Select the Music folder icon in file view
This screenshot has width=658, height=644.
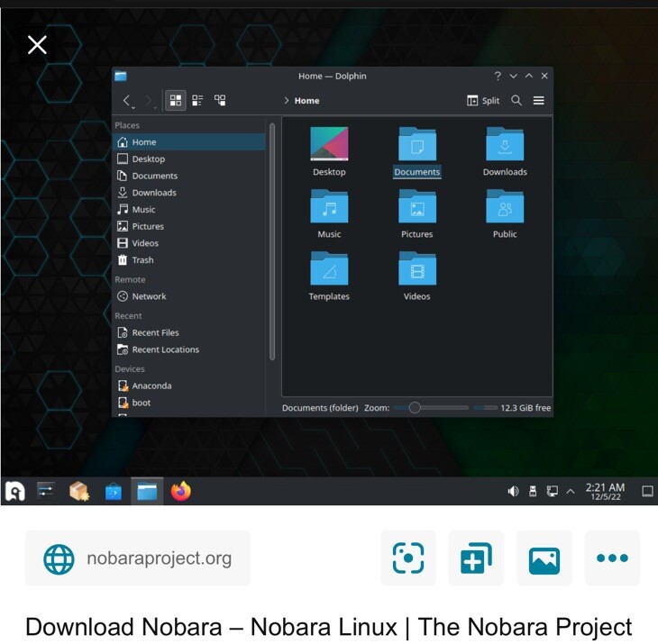point(329,206)
